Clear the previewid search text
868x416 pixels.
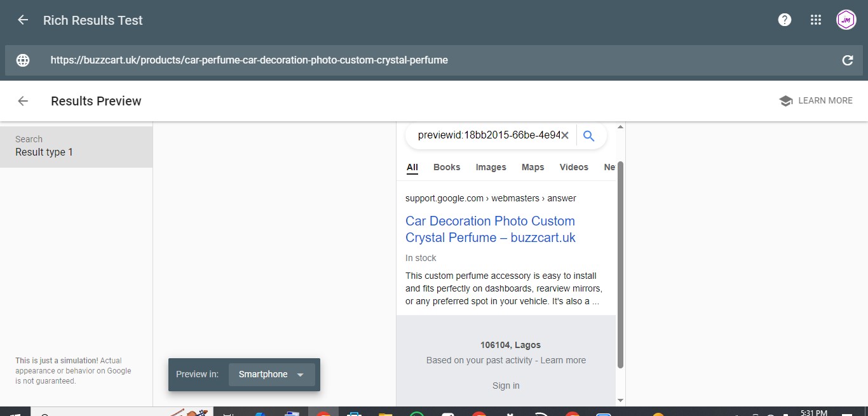pyautogui.click(x=564, y=135)
